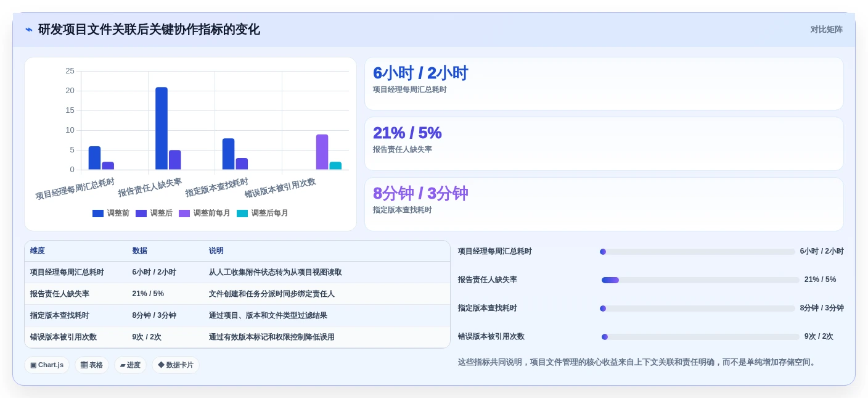Viewport: 868px width, 398px height.
Task: Click the 项目经理每周汇总耗时 progress bar
Action: pos(697,252)
